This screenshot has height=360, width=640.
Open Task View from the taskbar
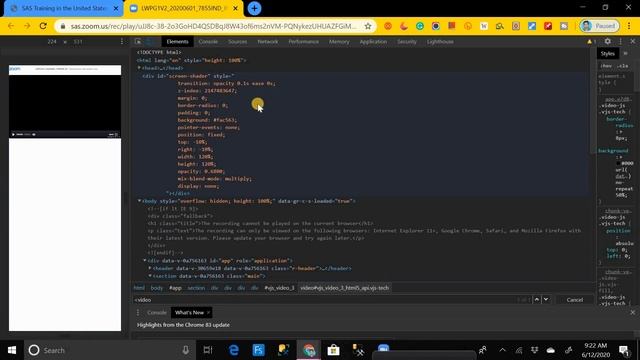(208, 350)
